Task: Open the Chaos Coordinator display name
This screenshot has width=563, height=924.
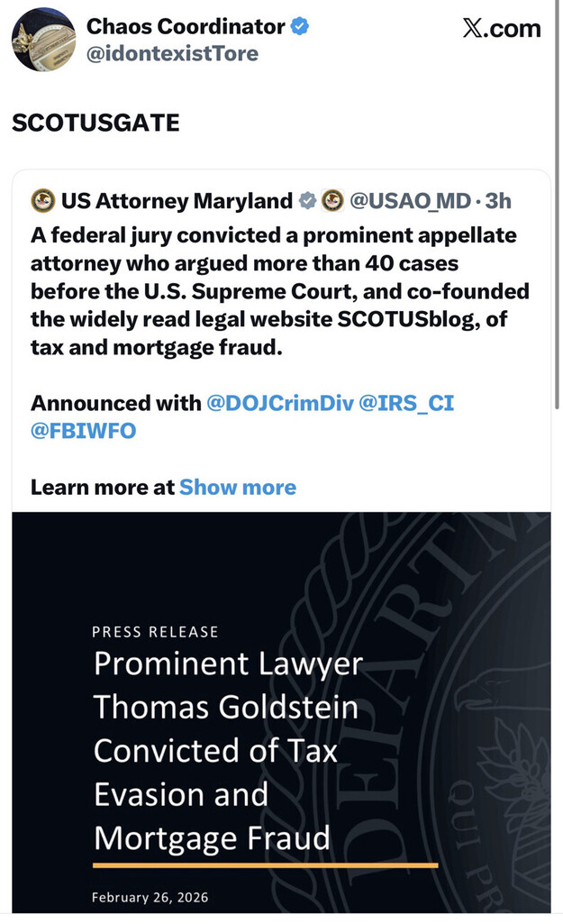Action: [186, 27]
